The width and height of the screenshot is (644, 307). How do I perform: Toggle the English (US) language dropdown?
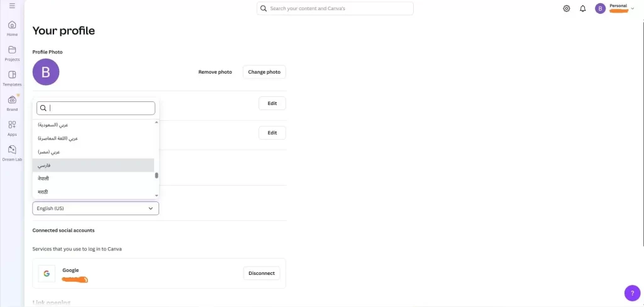point(96,208)
